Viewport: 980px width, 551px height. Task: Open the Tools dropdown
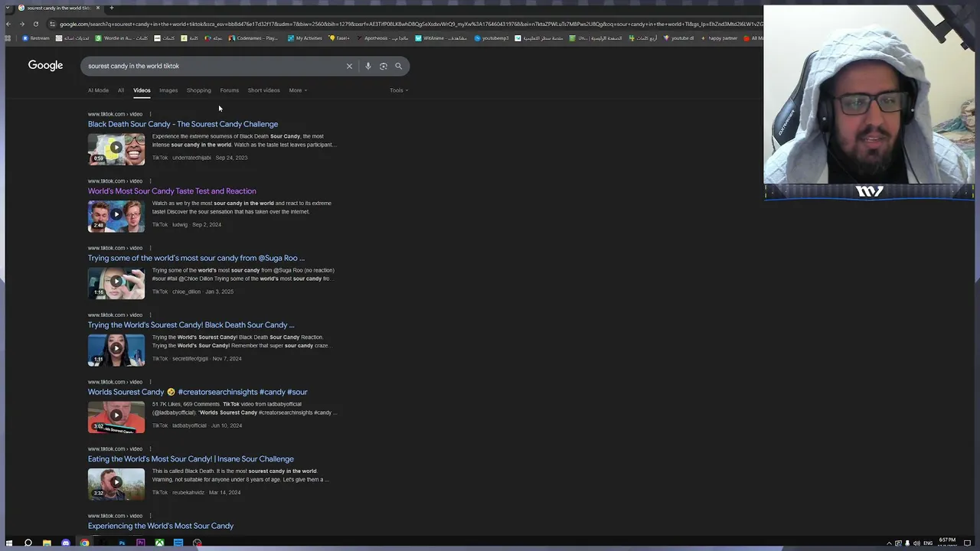coord(399,90)
